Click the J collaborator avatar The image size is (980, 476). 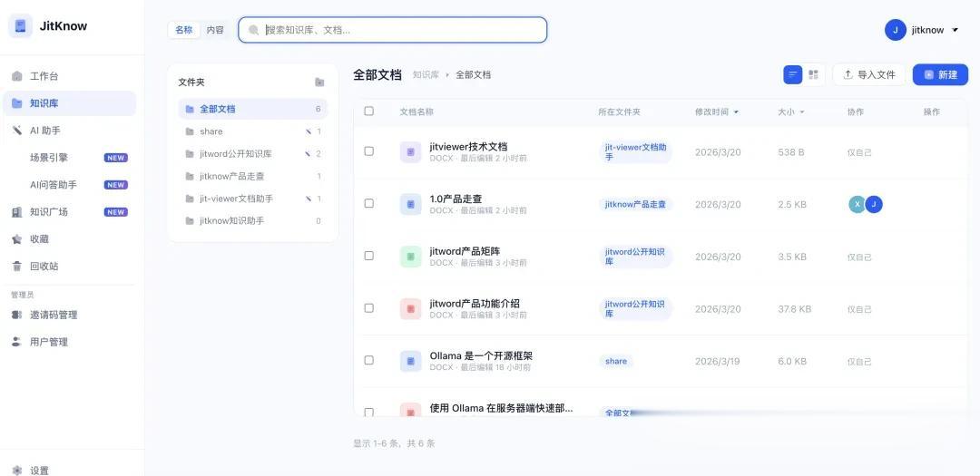874,204
